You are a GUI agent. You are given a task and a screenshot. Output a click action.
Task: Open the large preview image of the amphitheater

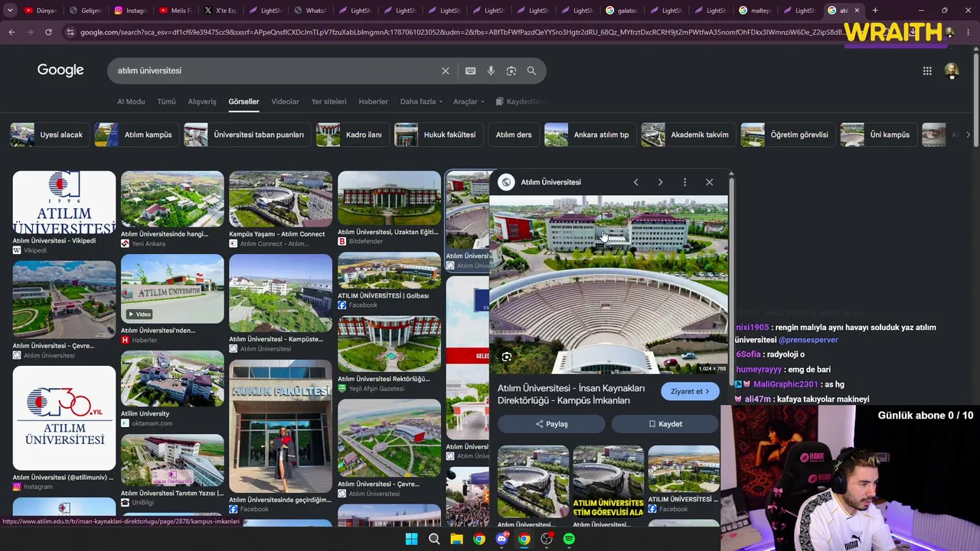(609, 285)
